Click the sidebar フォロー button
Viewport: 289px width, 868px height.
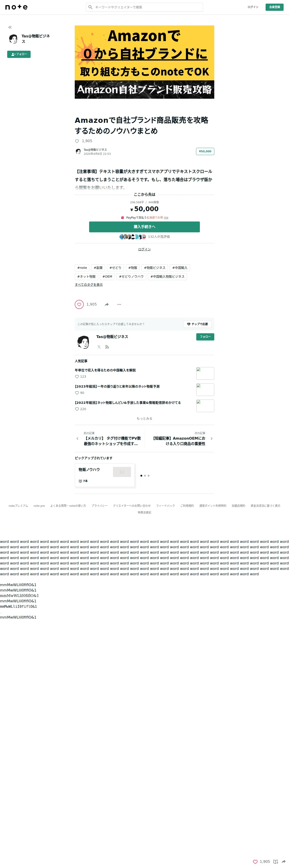[19, 54]
